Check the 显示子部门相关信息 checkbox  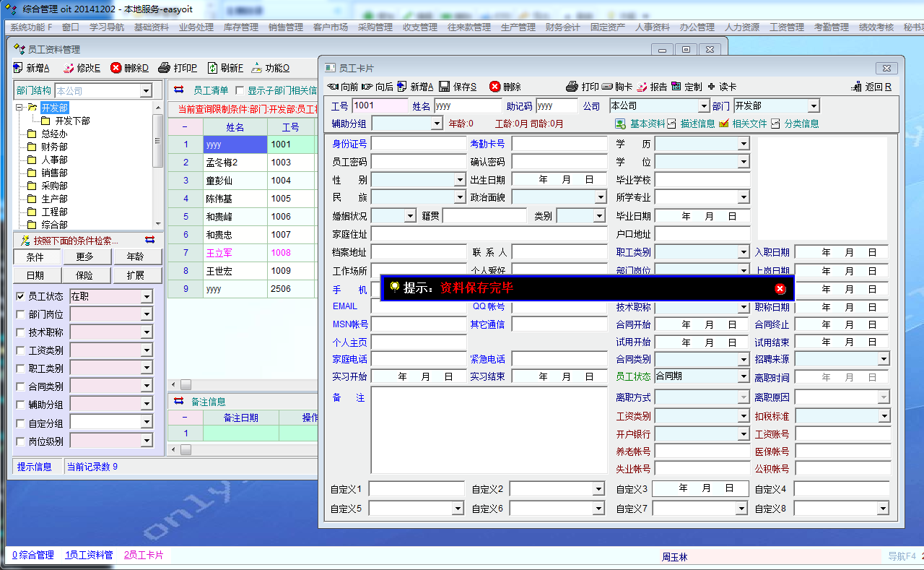(240, 91)
